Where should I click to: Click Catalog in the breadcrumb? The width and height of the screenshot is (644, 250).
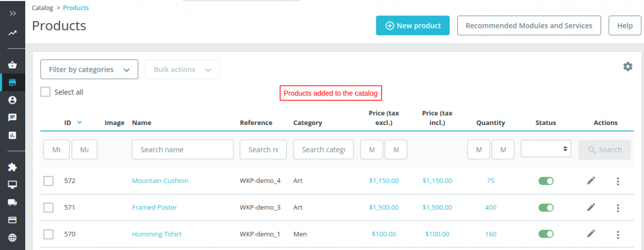(42, 8)
